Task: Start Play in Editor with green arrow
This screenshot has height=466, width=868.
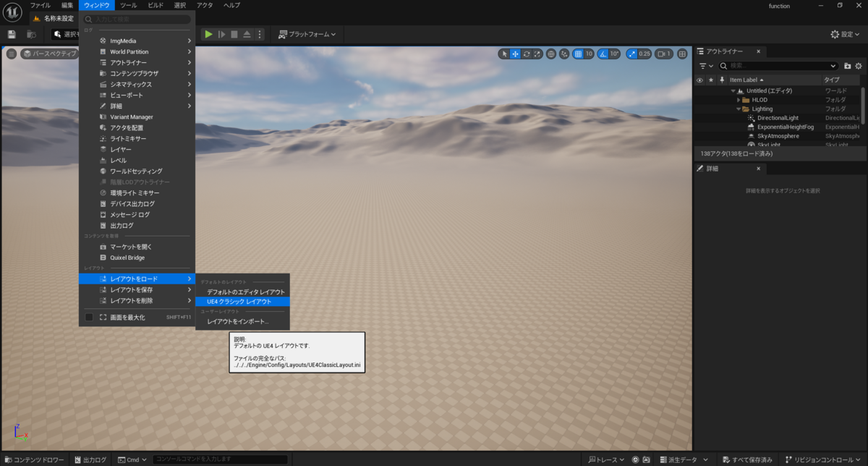Action: (208, 34)
